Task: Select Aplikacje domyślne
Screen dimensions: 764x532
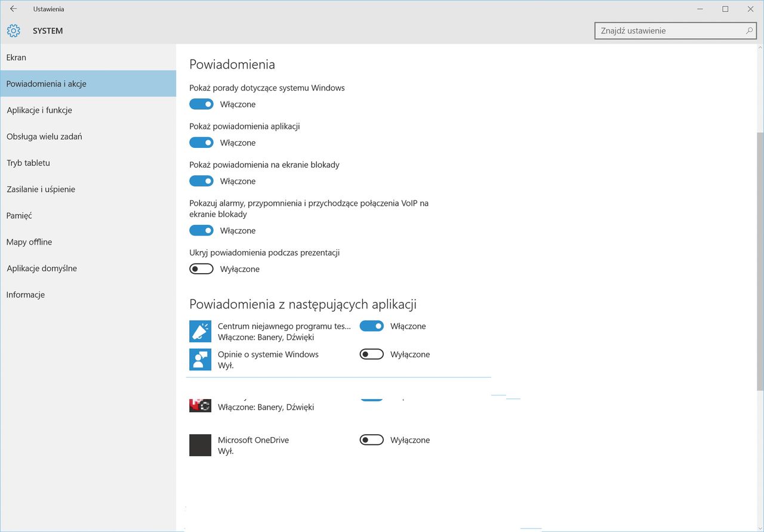Action: coord(88,268)
